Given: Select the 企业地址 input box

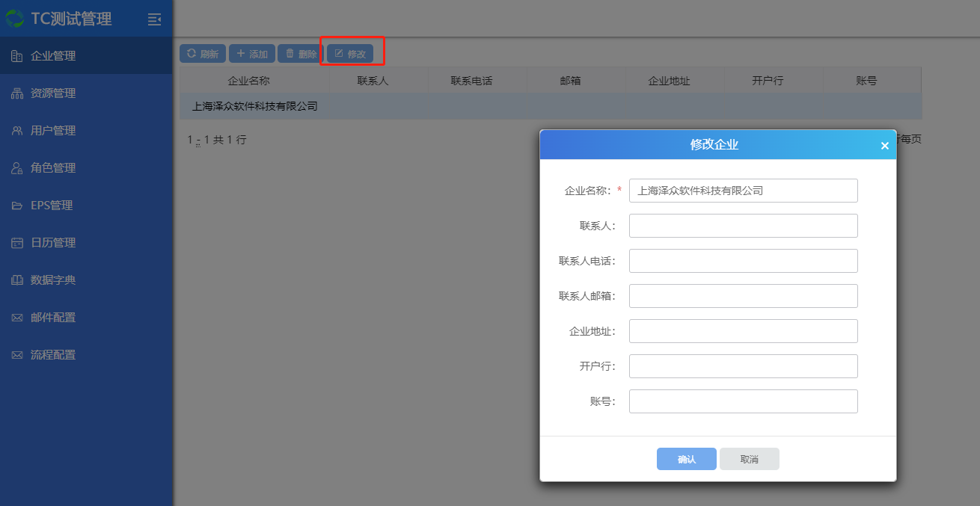Looking at the screenshot, I should point(743,331).
